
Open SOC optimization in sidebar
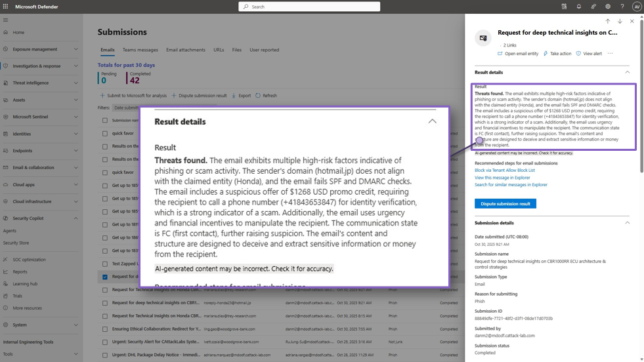pos(29,260)
